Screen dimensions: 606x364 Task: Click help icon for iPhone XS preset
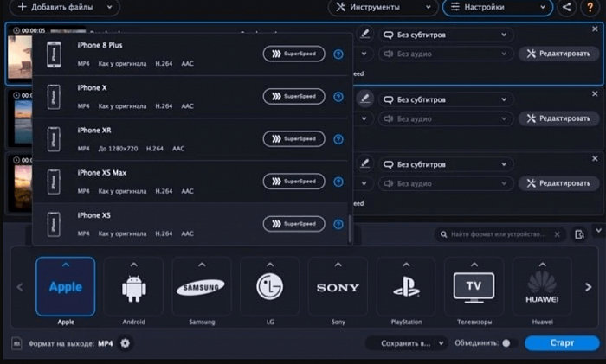pyautogui.click(x=338, y=224)
